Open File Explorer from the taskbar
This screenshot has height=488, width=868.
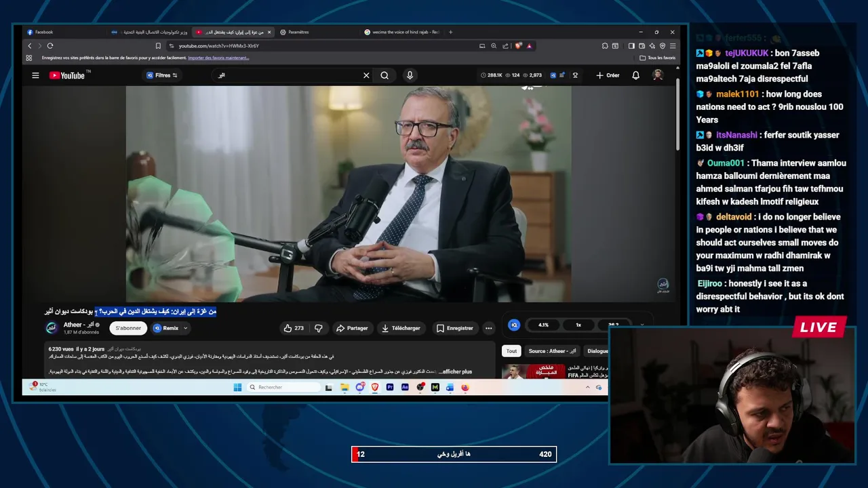click(x=344, y=387)
